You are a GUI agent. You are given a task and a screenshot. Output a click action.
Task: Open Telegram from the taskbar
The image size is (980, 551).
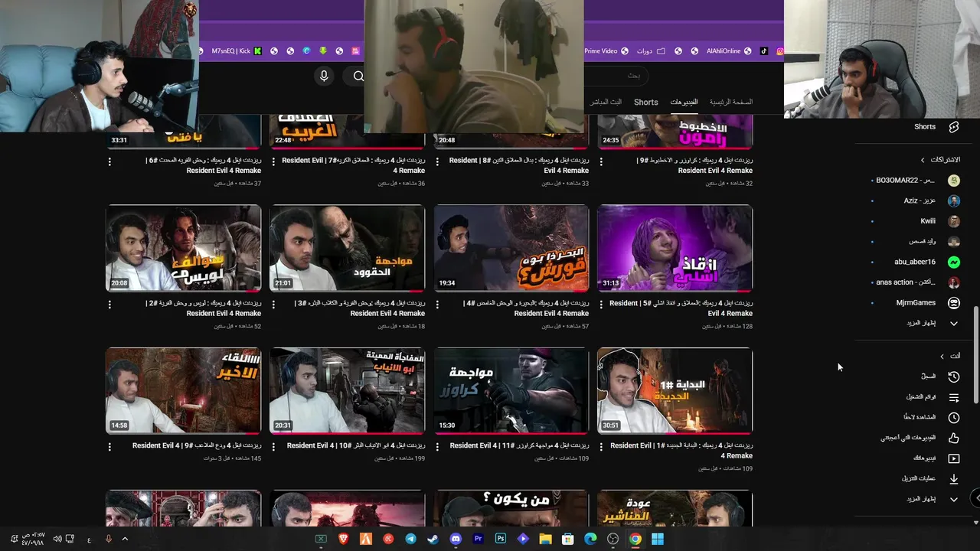(x=410, y=539)
